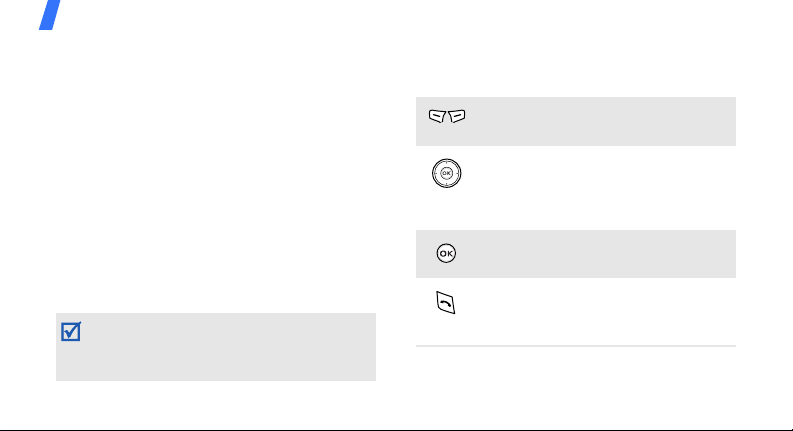Click the gray note panel beside the check mark
This screenshot has height=431, width=793.
point(216,347)
